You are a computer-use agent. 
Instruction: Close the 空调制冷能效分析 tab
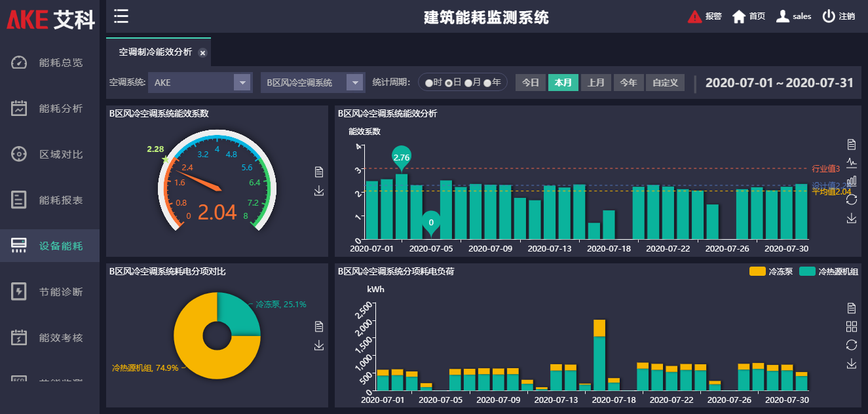pos(202,52)
